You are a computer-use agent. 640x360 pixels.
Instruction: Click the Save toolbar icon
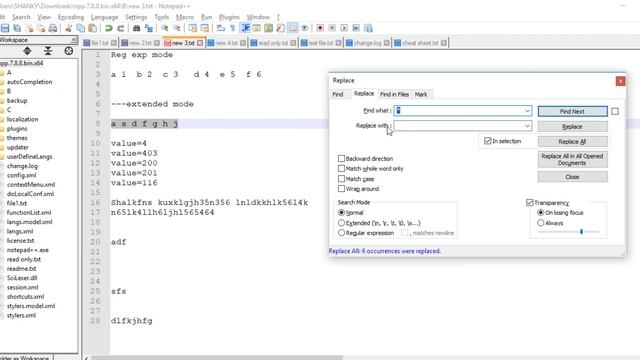pos(5,28)
